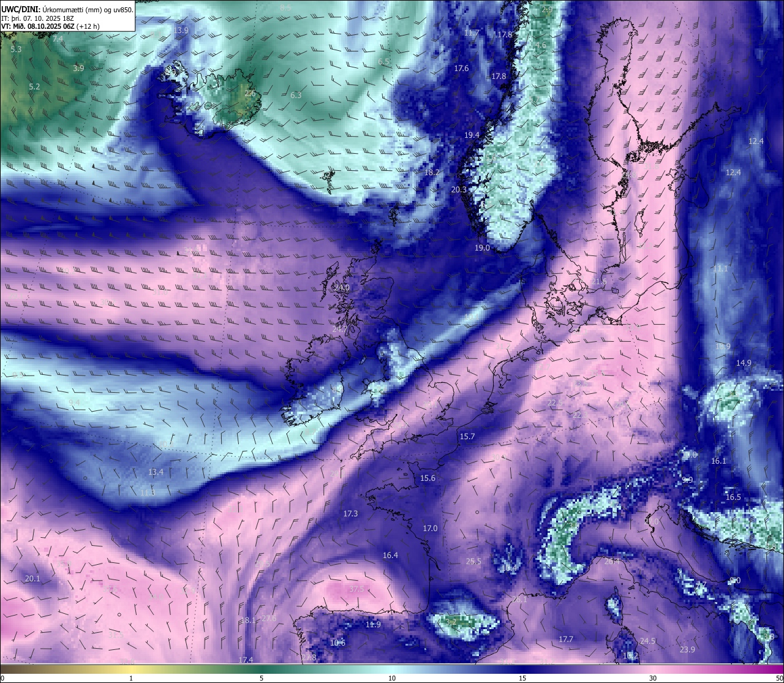Select the 'VT: Mið. 08.10.2025 06Z' valid time
Screen dimensions: 784x683
38,26
